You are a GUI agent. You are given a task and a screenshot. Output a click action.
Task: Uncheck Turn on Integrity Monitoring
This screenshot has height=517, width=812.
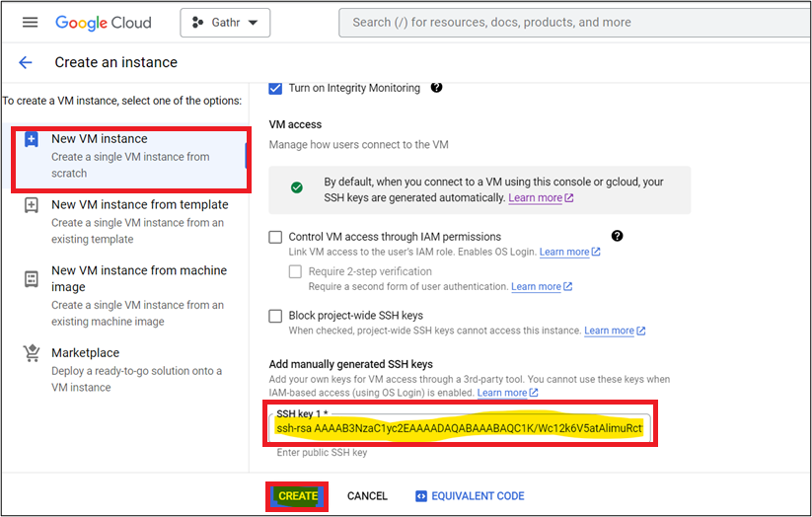(x=276, y=88)
